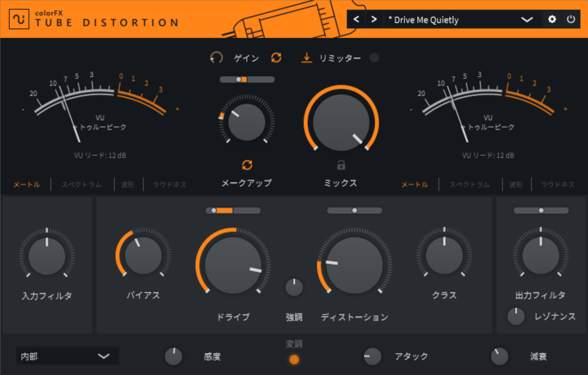The width and height of the screenshot is (588, 375).
Task: Toggle the orange 変調 modulation button
Action: click(x=294, y=359)
